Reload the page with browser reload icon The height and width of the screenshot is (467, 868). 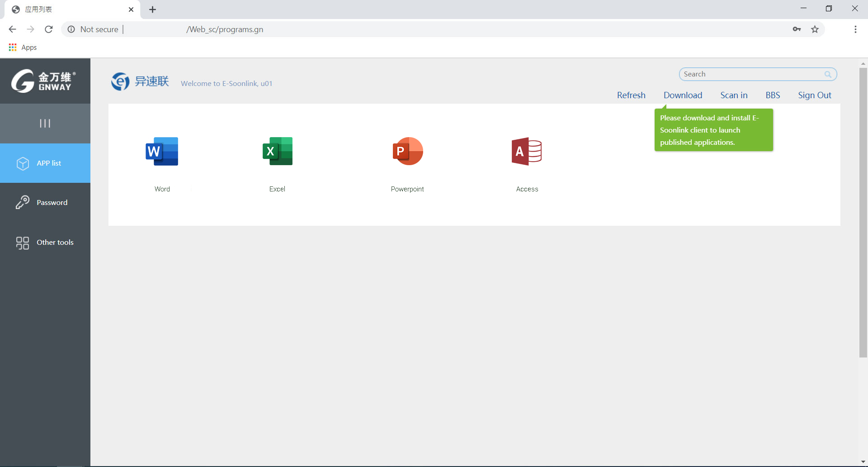coord(49,29)
